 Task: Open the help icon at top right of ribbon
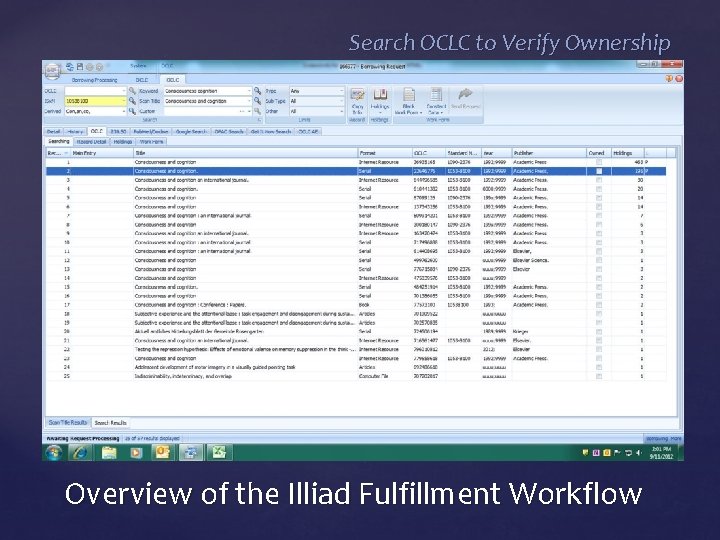tap(669, 79)
